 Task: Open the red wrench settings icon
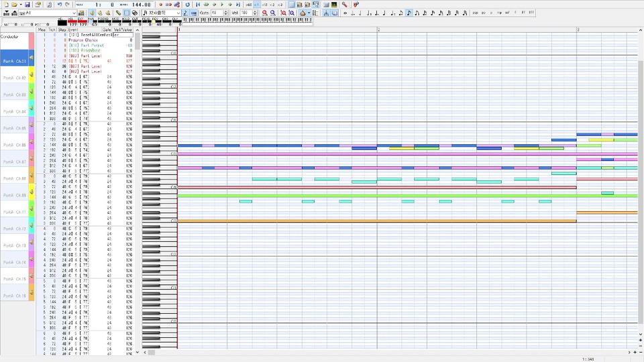point(345,5)
